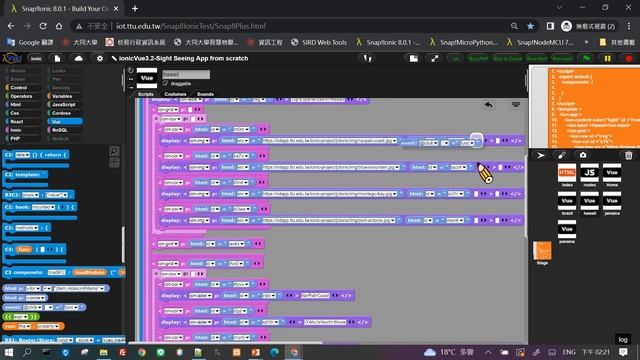Select the Variables block category
This screenshot has width=640, height=360.
[64, 96]
